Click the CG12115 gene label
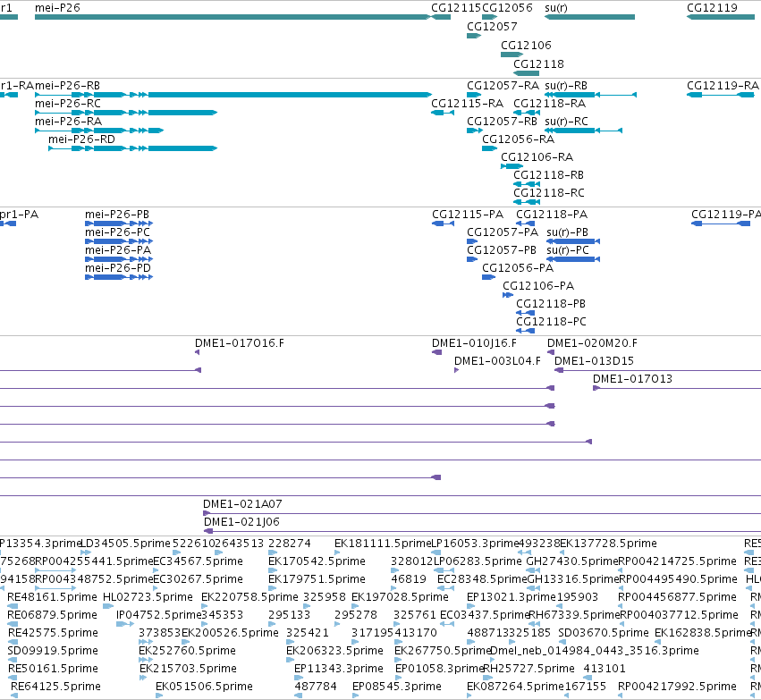This screenshot has width=761, height=700. tap(456, 8)
